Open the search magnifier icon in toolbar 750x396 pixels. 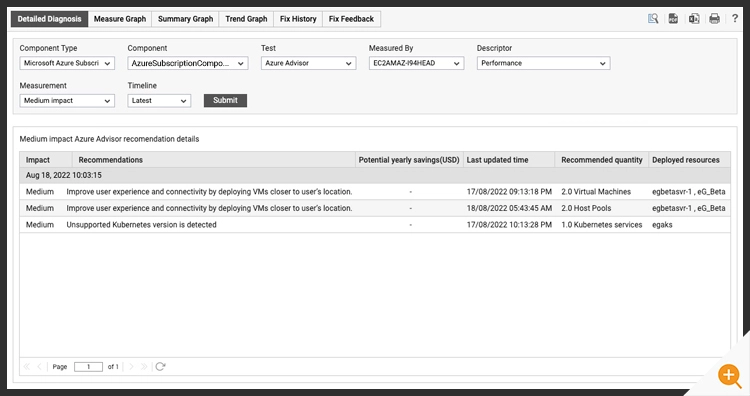pos(653,19)
